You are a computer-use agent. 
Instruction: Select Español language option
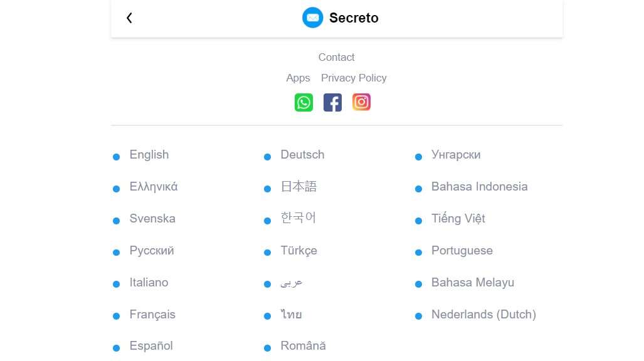(151, 346)
